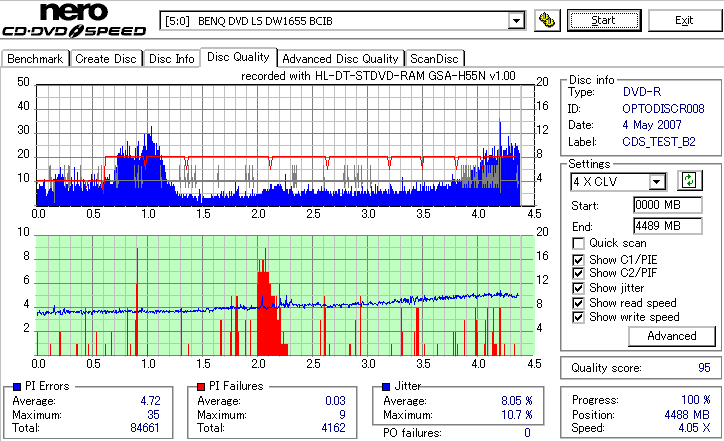The image size is (724, 441).
Task: Click PI Failures total 4162
Action: point(333,428)
